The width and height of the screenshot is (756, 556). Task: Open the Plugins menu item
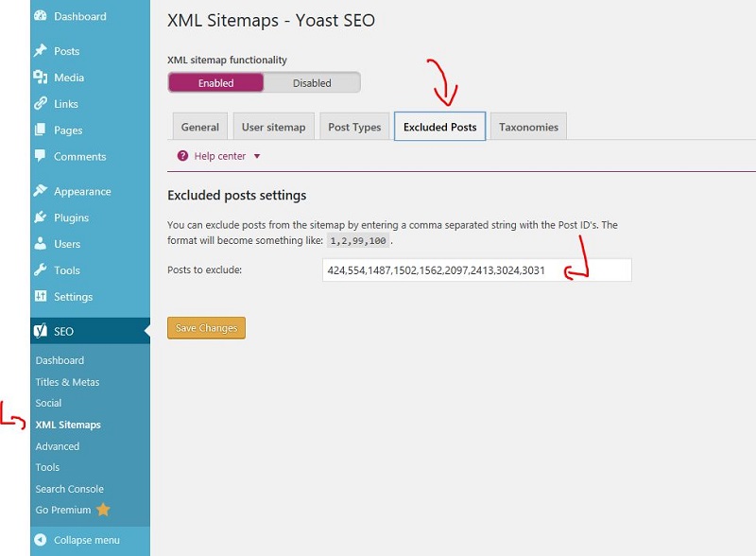click(90, 217)
